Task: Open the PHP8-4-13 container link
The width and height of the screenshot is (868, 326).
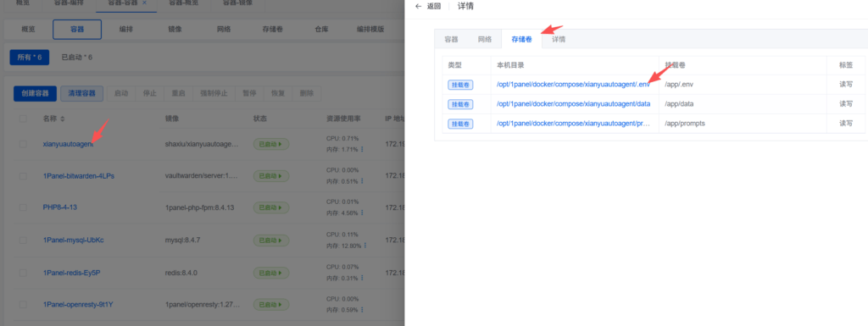Action: [x=61, y=207]
